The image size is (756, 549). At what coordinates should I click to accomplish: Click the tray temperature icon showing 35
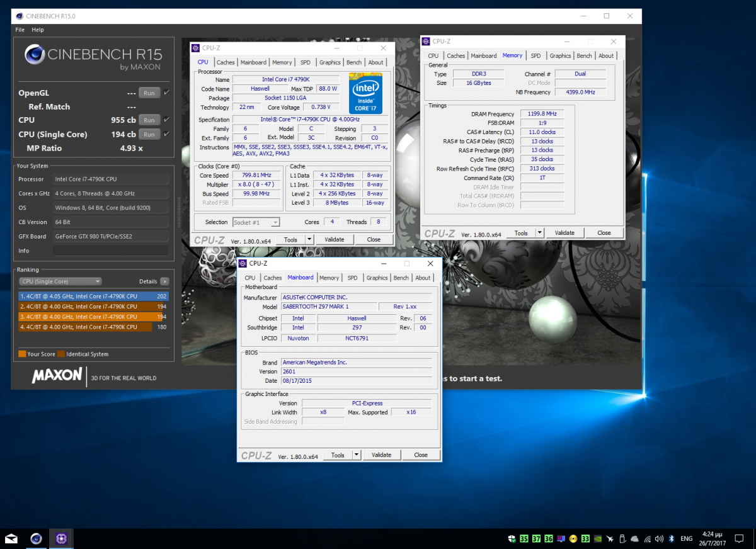coord(524,539)
